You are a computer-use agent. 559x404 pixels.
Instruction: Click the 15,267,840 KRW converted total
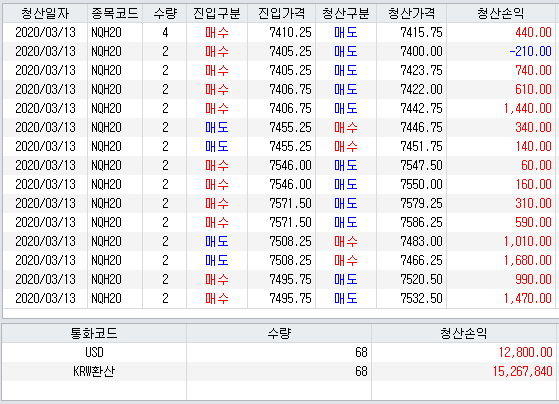[522, 371]
